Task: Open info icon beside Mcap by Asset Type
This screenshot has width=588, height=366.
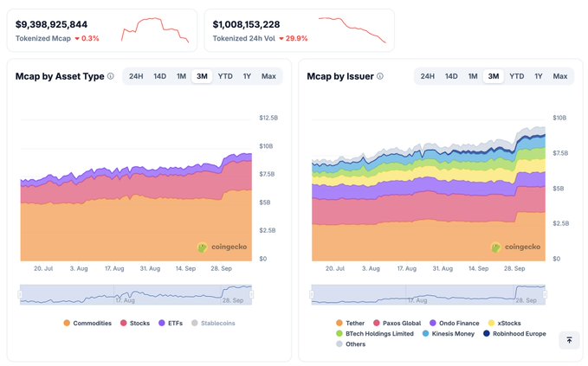Action: click(111, 76)
